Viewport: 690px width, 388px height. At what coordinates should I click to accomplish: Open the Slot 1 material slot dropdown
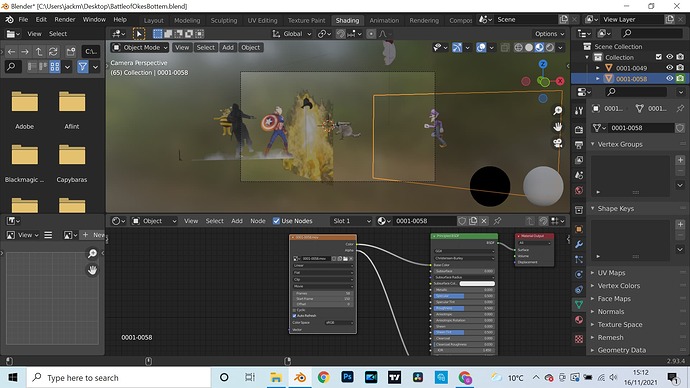351,221
